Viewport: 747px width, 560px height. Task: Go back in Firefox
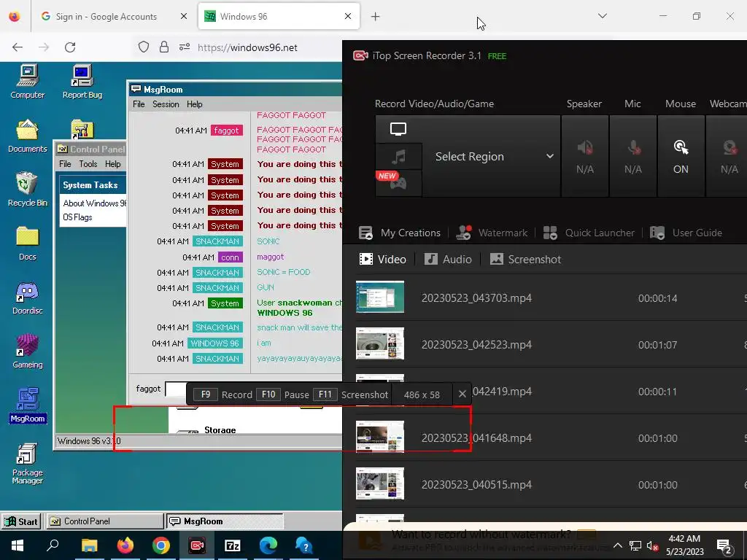(x=18, y=47)
